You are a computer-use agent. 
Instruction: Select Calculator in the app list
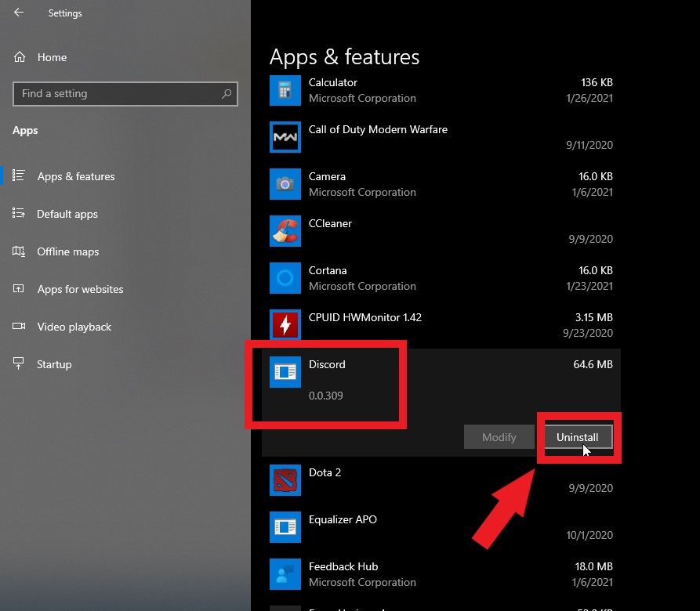point(441,91)
